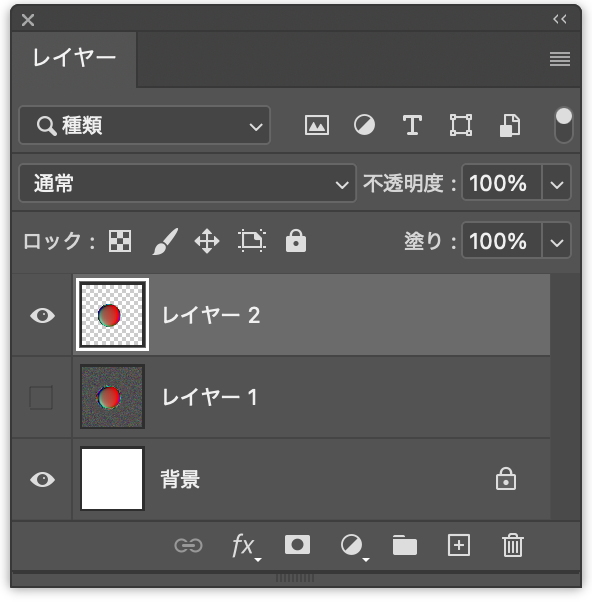Open the レイヤー panel hamburger menu
Screen dimensions: 592x602
pos(560,59)
